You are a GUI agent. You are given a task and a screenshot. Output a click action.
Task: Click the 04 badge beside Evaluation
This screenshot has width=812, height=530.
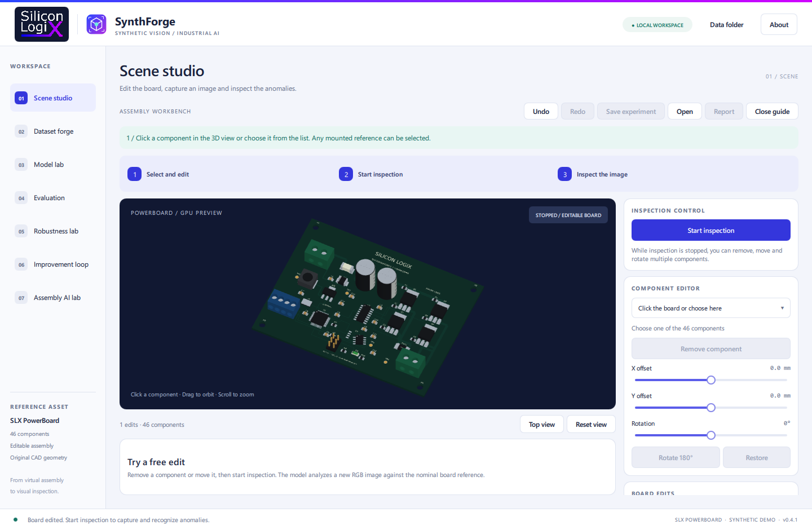coord(21,198)
